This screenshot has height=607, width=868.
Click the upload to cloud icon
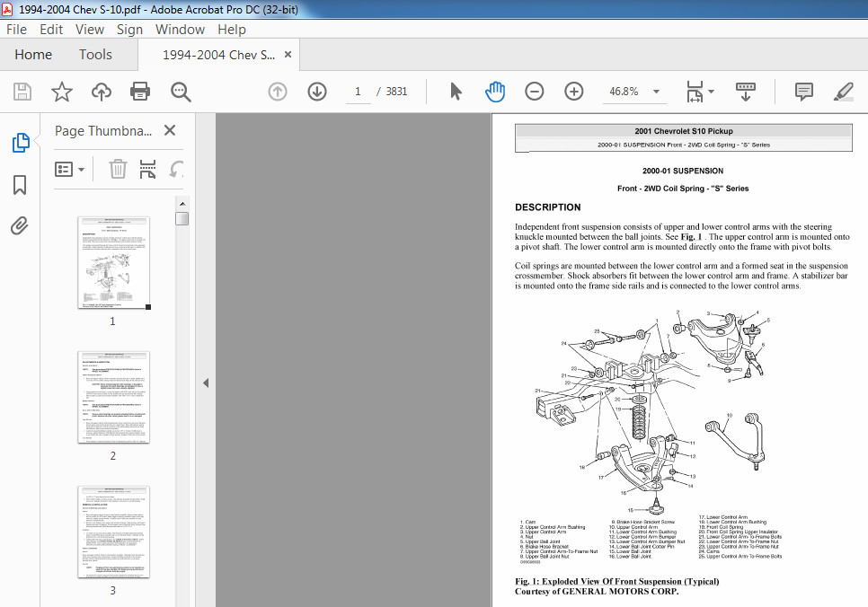pyautogui.click(x=102, y=92)
